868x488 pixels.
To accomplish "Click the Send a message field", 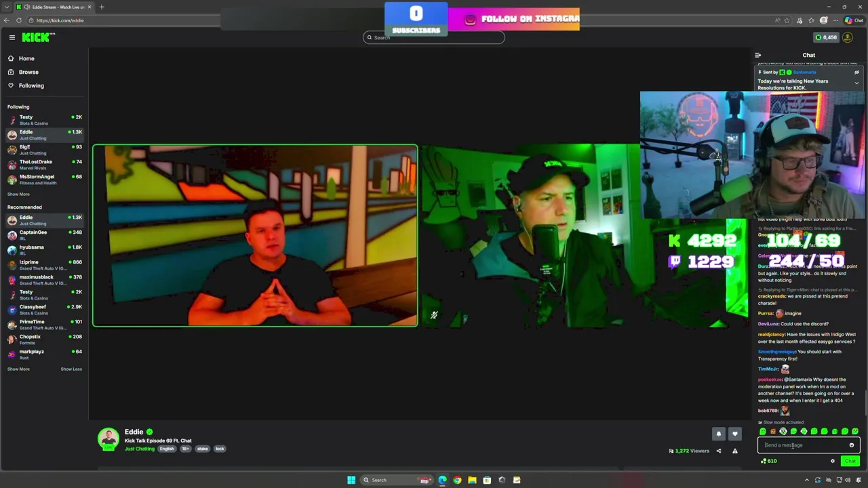I will pos(808,445).
